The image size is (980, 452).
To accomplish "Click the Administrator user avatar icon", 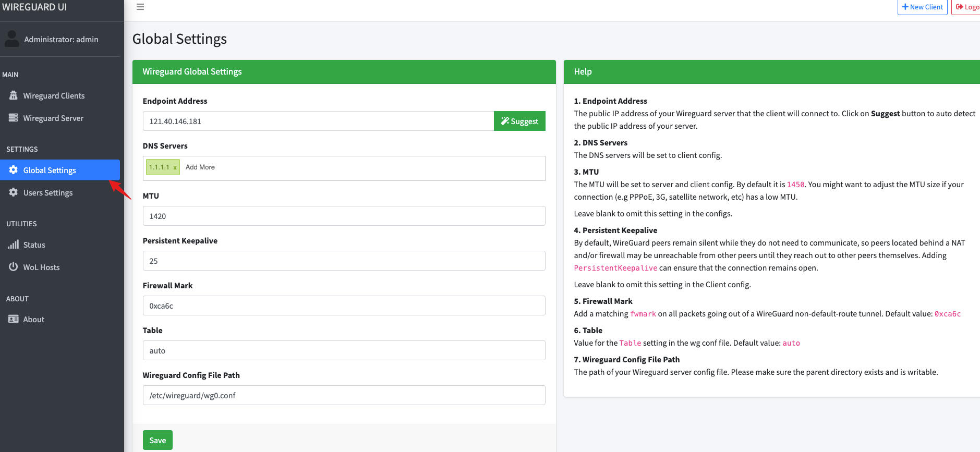I will click(11, 39).
